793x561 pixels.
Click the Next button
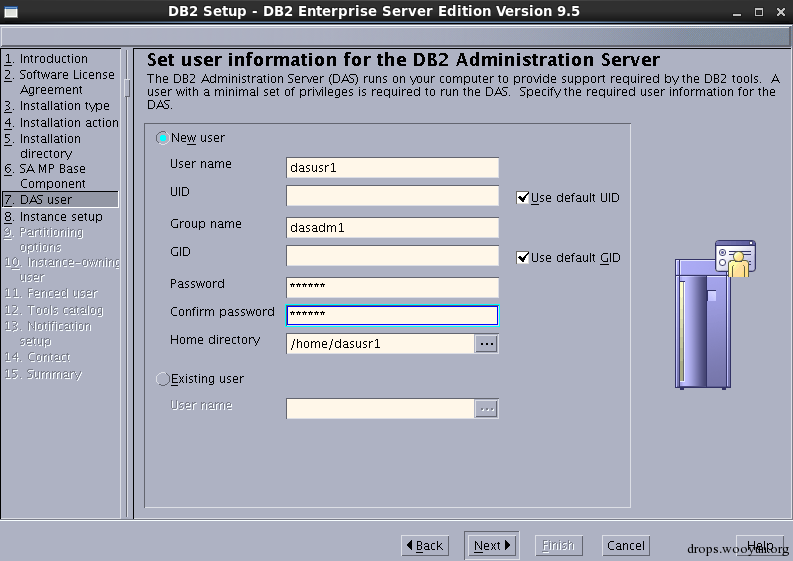point(492,545)
